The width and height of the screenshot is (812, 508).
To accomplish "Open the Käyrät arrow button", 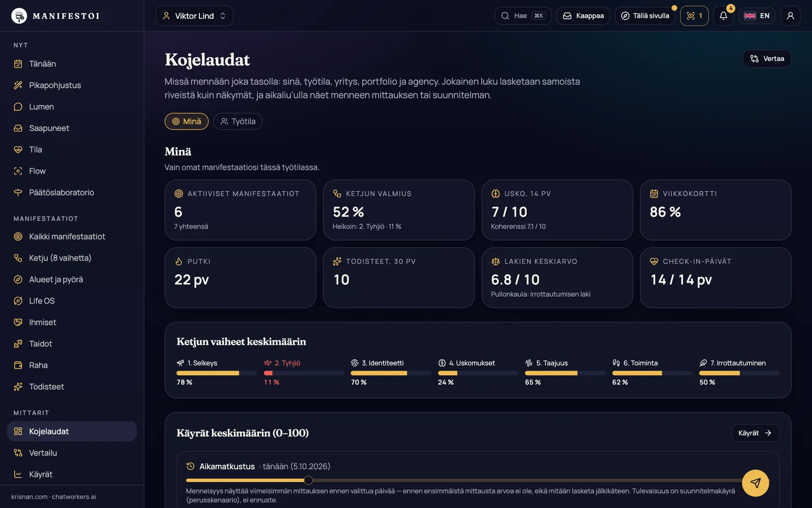I will click(x=755, y=433).
